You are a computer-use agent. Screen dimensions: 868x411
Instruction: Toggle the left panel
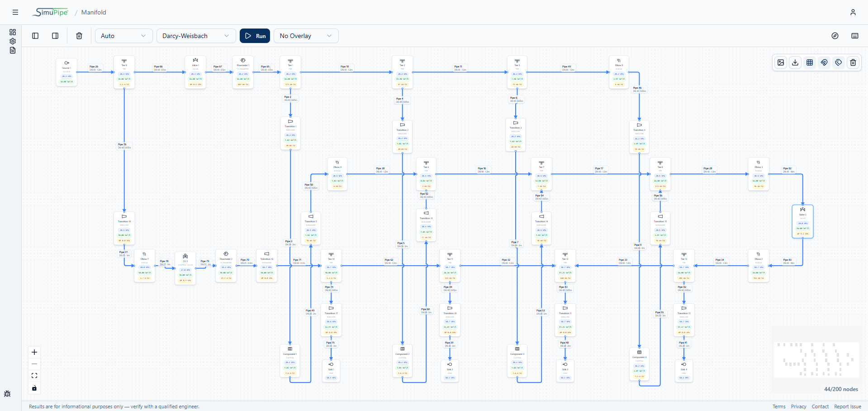point(35,36)
